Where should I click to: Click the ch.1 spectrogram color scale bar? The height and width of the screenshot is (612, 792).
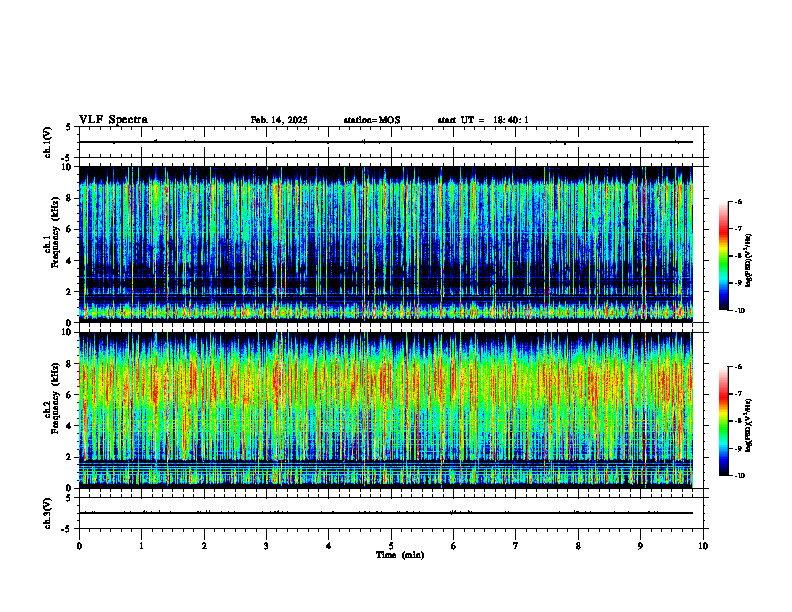(x=723, y=256)
